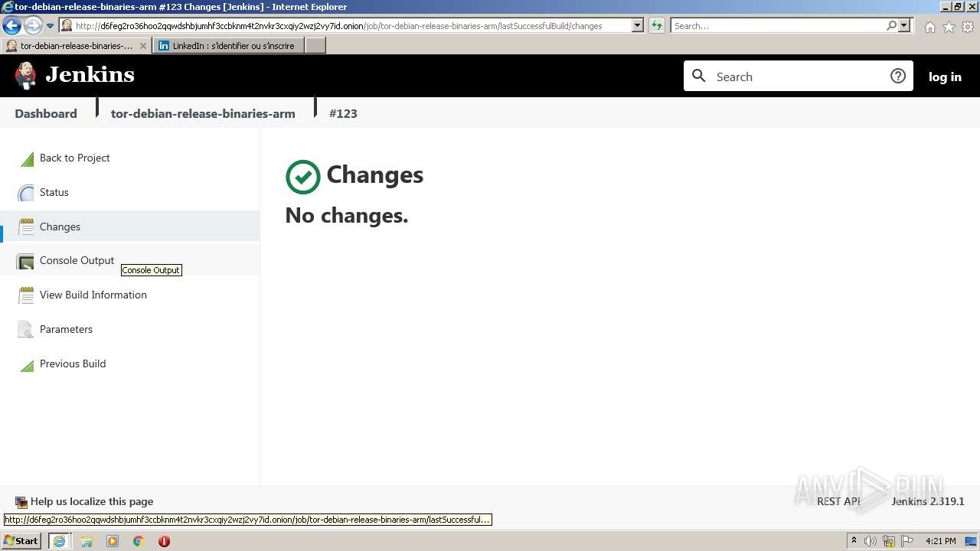The width and height of the screenshot is (980, 551).
Task: Click the Status magnifier icon
Action: coord(27,193)
